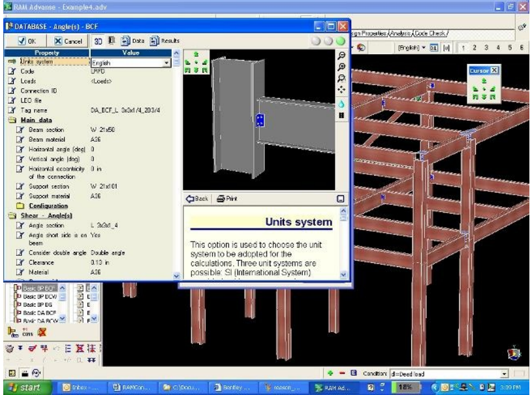Click OK in the DATABASE dialog

coord(27,41)
